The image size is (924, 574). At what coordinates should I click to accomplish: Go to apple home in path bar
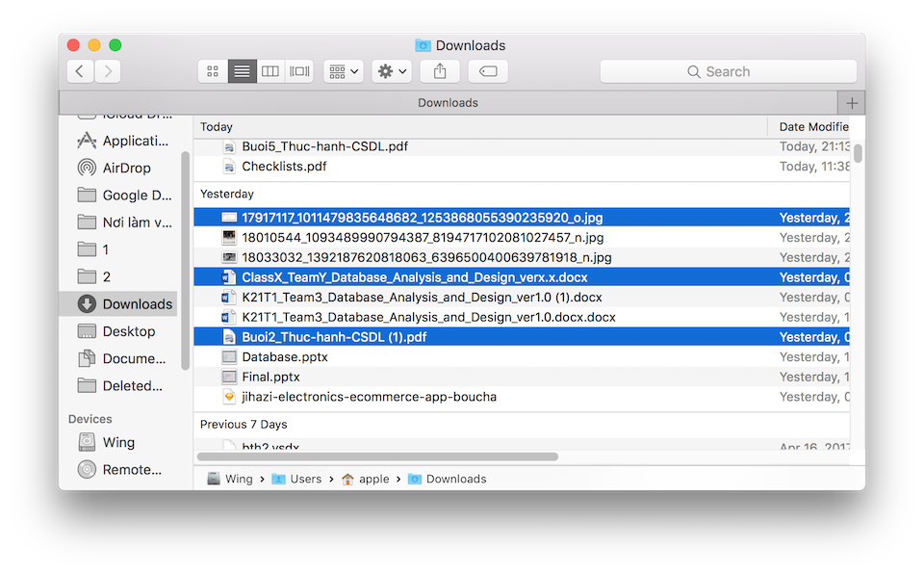pyautogui.click(x=366, y=479)
